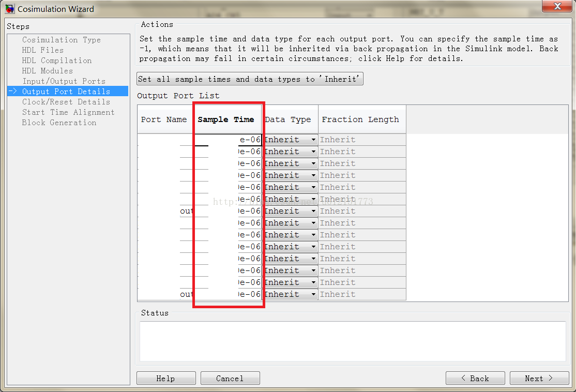
Task: Select the Block Generation step
Action: pos(59,123)
